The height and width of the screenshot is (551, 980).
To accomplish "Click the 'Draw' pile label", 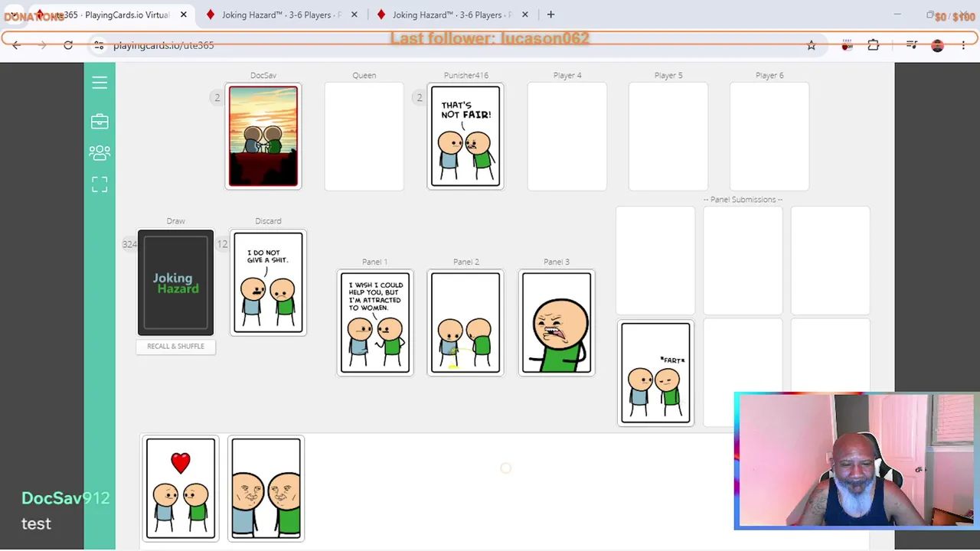I will [x=175, y=221].
